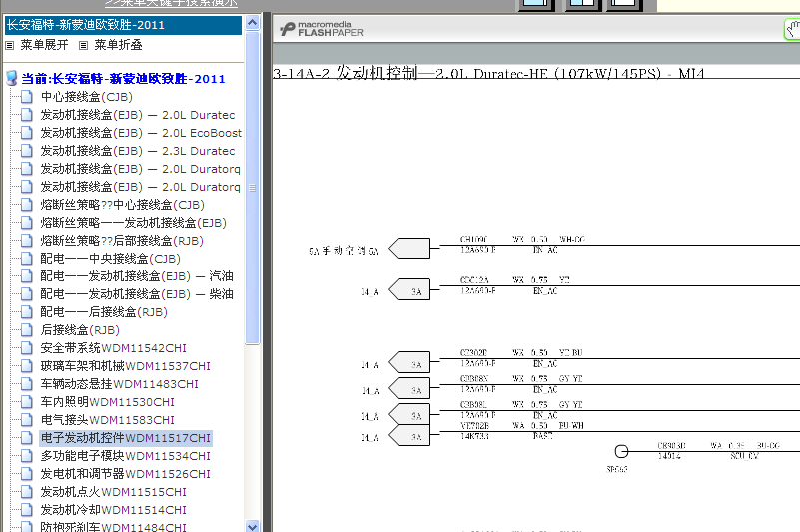Select the 长安福特-新蒙迪欧致胜-2011 header item
This screenshot has width=800, height=532.
click(123, 25)
